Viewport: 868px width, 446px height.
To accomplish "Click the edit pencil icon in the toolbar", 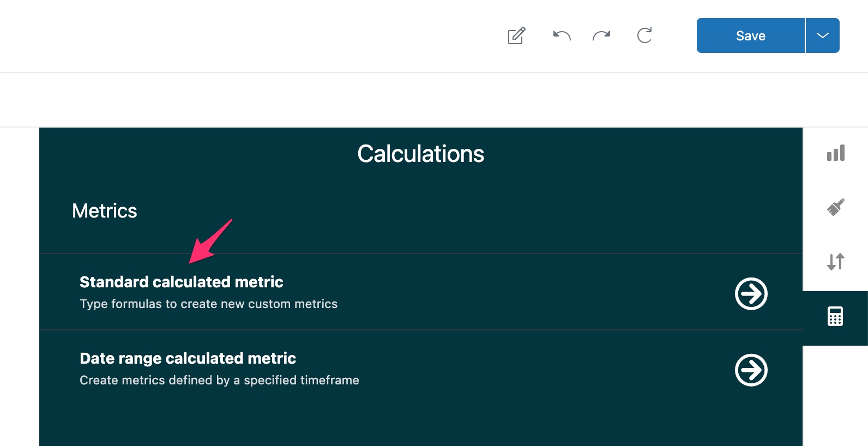I will tap(516, 35).
